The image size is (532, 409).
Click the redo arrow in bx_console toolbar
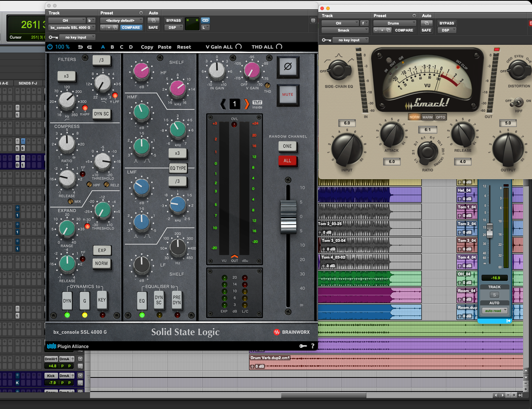(x=90, y=47)
